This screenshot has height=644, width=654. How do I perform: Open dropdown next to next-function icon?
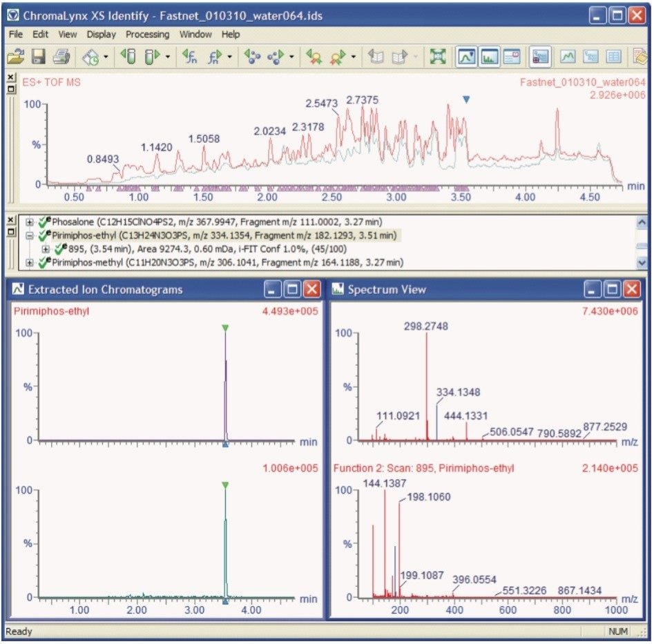click(229, 57)
